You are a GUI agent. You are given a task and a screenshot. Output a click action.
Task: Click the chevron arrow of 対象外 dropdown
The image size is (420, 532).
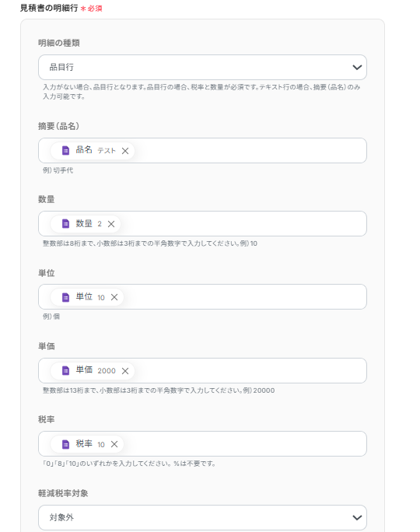357,517
